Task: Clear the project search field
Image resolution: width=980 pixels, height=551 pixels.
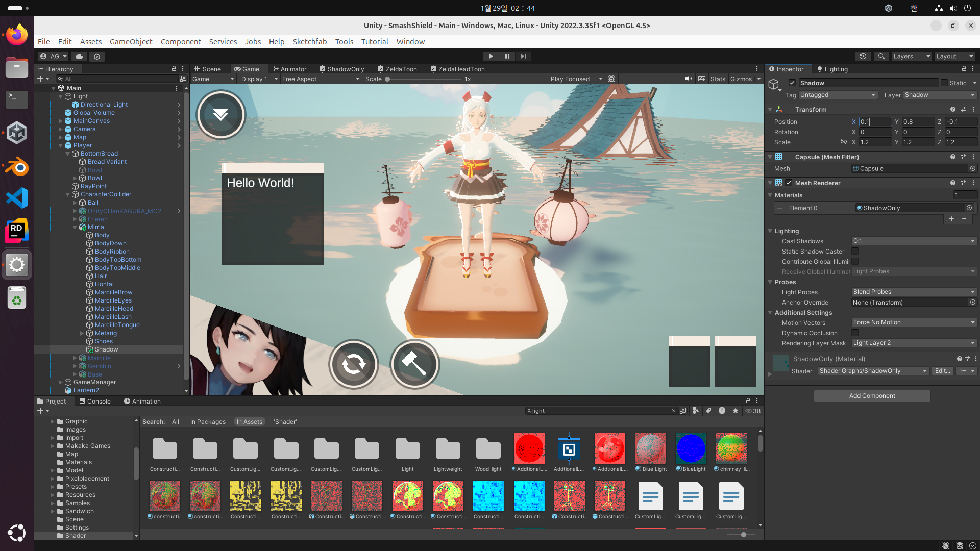Action: [674, 411]
